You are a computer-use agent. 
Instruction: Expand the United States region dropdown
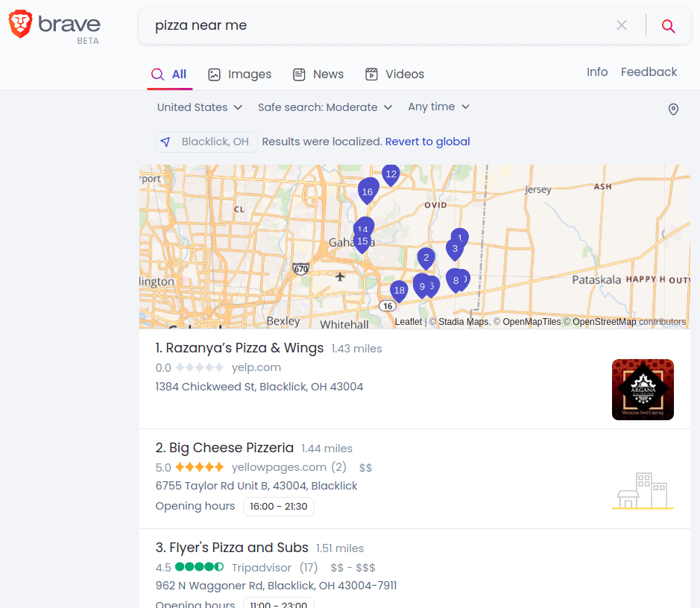200,107
